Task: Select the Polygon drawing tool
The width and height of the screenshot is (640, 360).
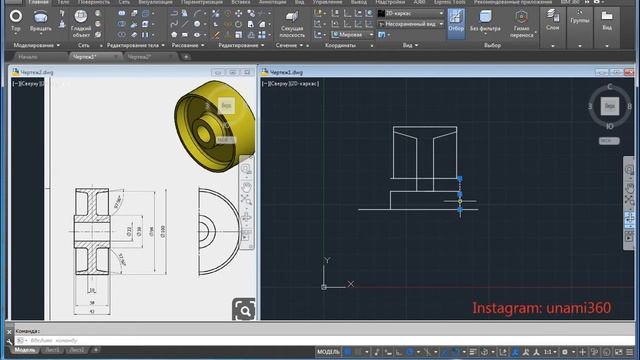Action: (x=174, y=35)
